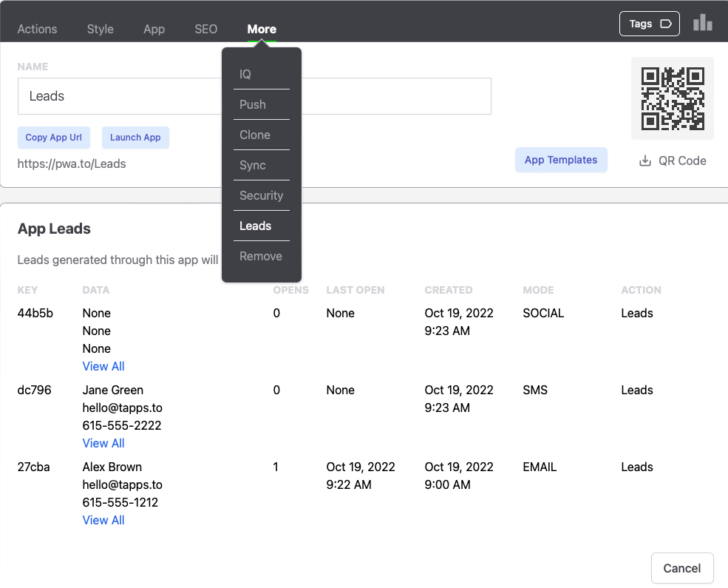Click View All for Jane Green
Screen dimensions: 728x588
pyautogui.click(x=103, y=443)
